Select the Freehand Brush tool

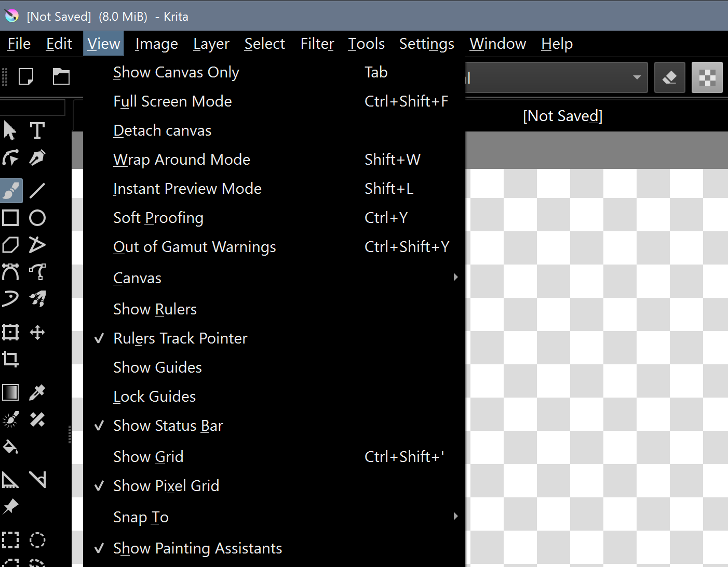pos(11,191)
